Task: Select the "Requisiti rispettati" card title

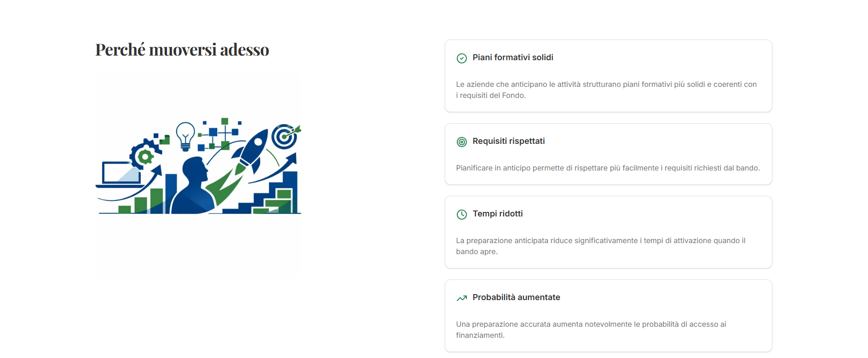Action: click(x=508, y=141)
